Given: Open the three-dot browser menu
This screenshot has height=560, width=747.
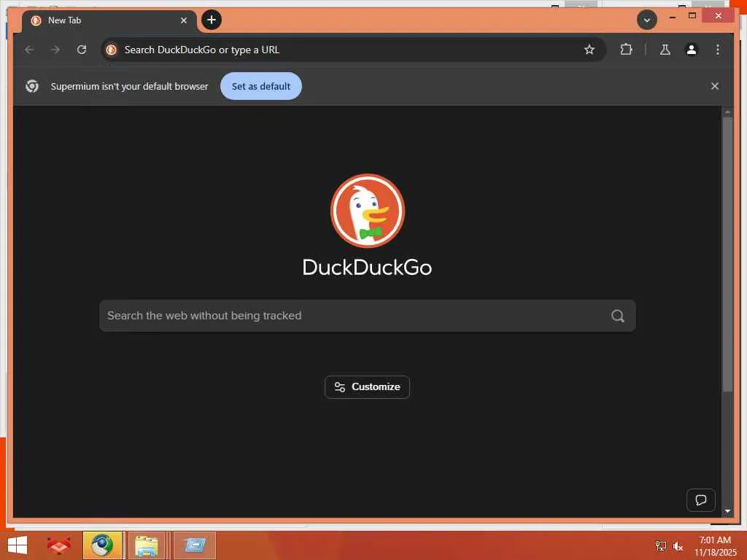Looking at the screenshot, I should pos(718,50).
